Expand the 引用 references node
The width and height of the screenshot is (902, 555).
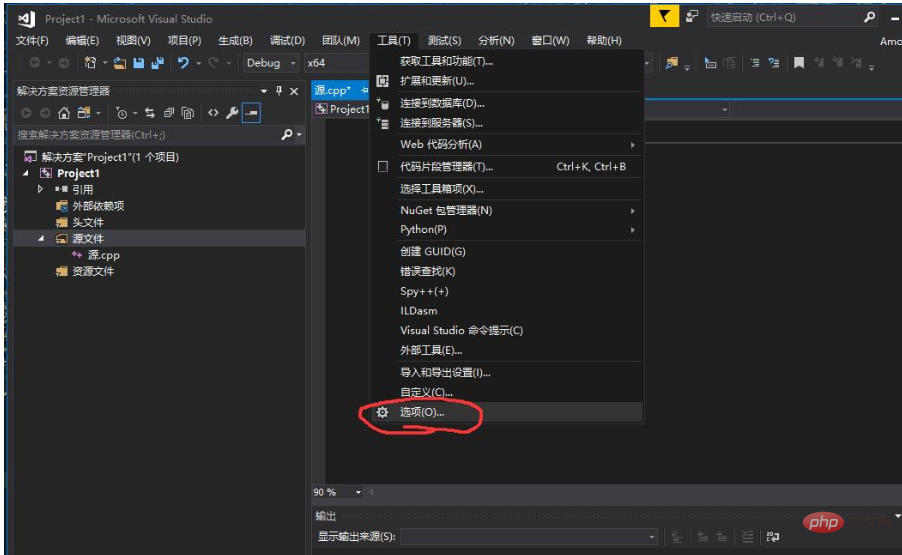[40, 189]
